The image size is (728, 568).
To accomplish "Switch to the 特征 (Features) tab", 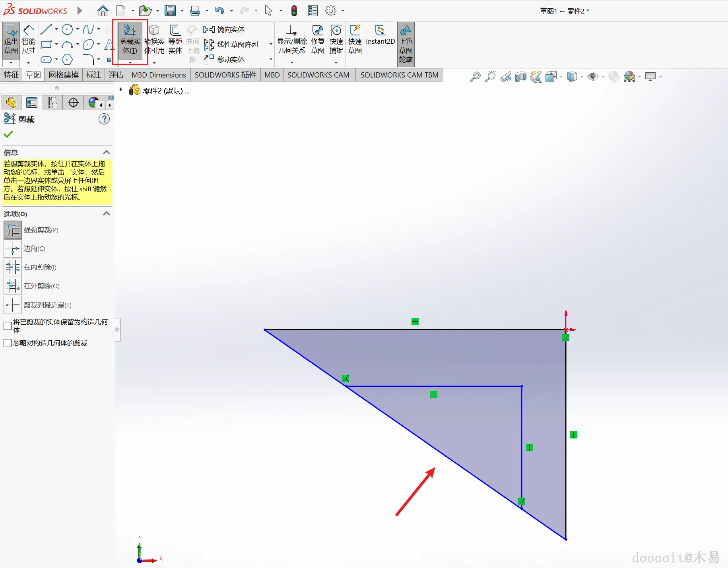I will [11, 75].
